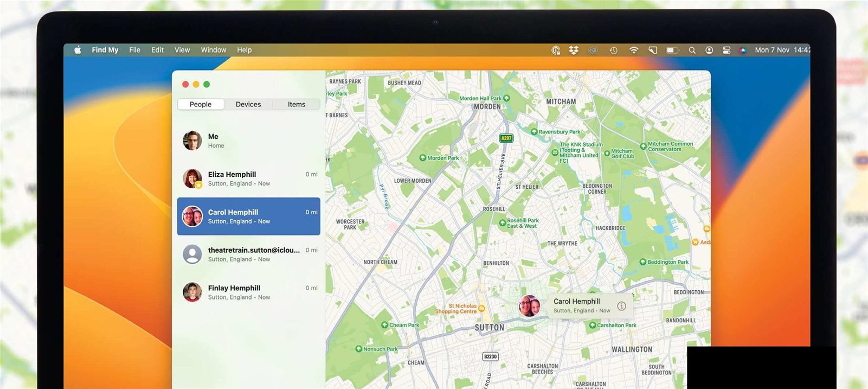Screen dimensions: 868x389
Task: Select Me in the people list
Action: coord(249,141)
